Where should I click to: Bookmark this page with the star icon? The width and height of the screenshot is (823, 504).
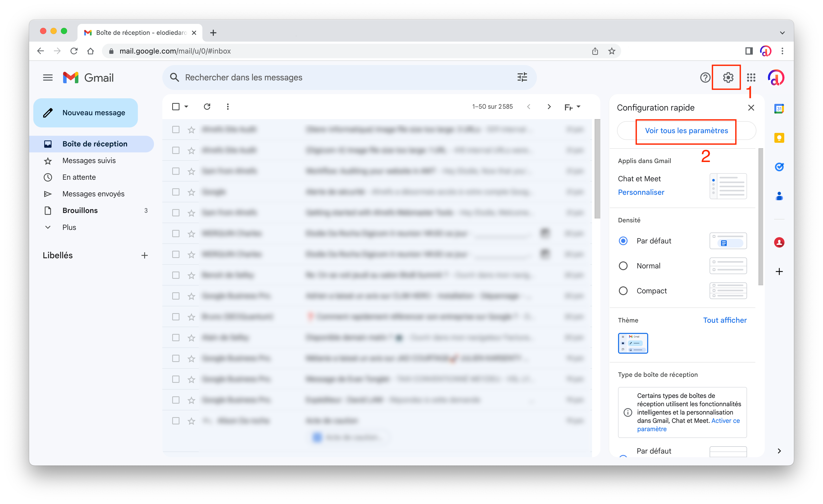[611, 51]
